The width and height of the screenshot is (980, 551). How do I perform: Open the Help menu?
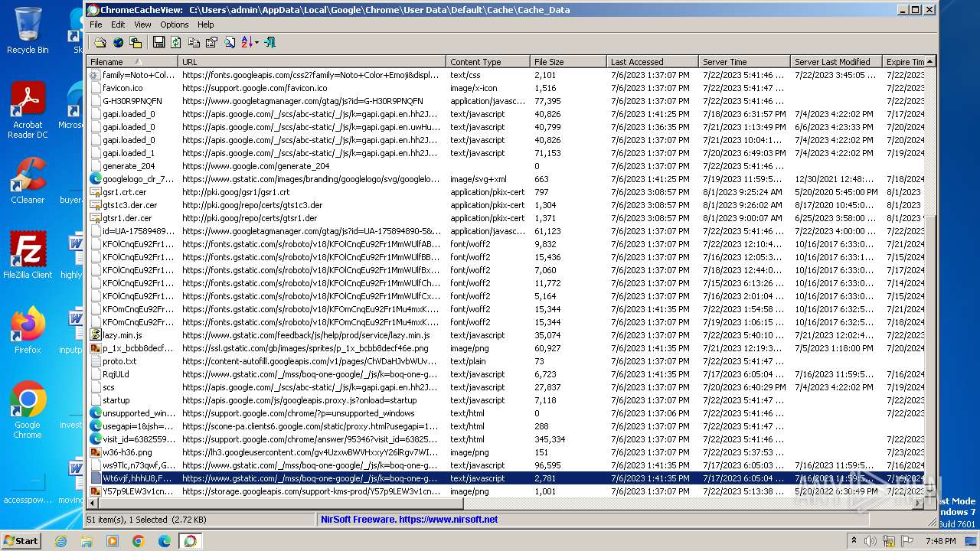click(x=206, y=24)
